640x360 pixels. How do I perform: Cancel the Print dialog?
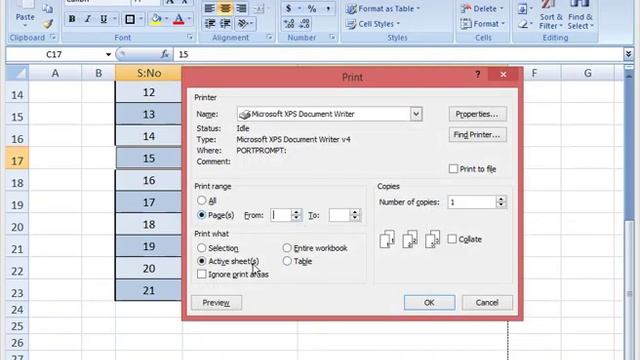point(487,302)
